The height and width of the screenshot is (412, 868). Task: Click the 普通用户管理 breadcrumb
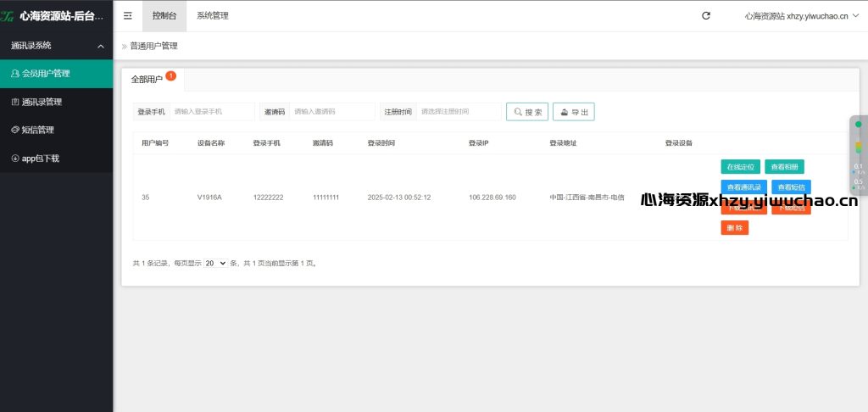point(154,47)
